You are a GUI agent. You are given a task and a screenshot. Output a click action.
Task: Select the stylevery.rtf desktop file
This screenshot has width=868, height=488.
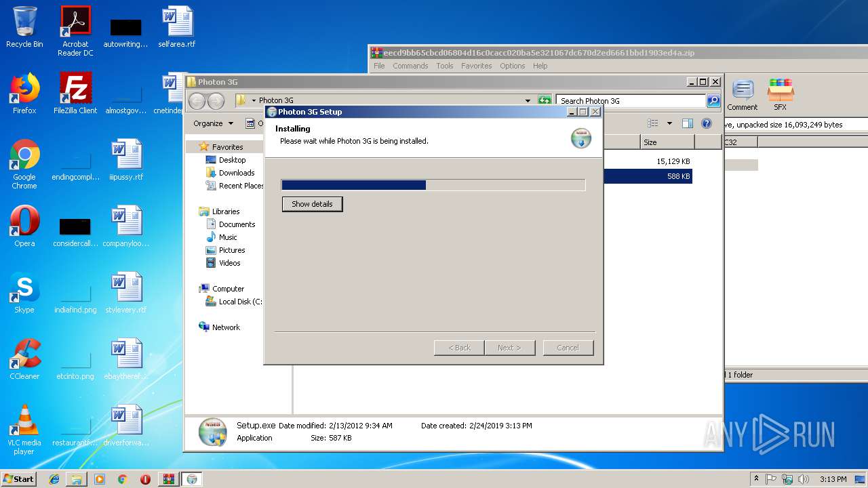coord(126,293)
